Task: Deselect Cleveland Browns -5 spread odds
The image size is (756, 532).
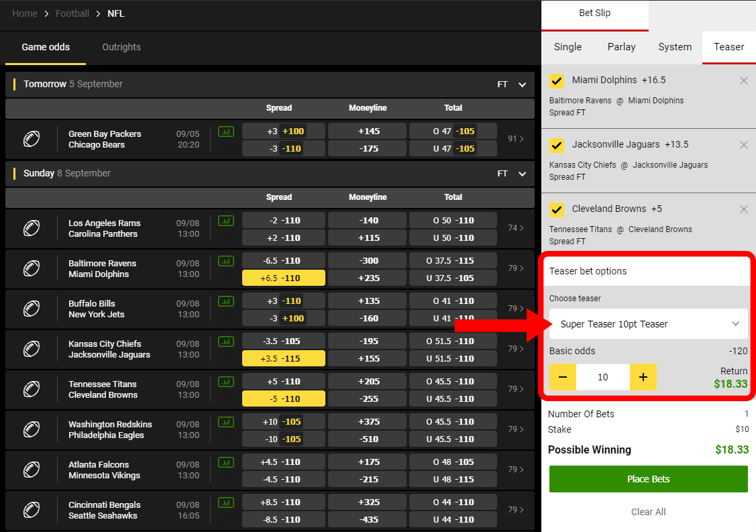Action: (284, 399)
